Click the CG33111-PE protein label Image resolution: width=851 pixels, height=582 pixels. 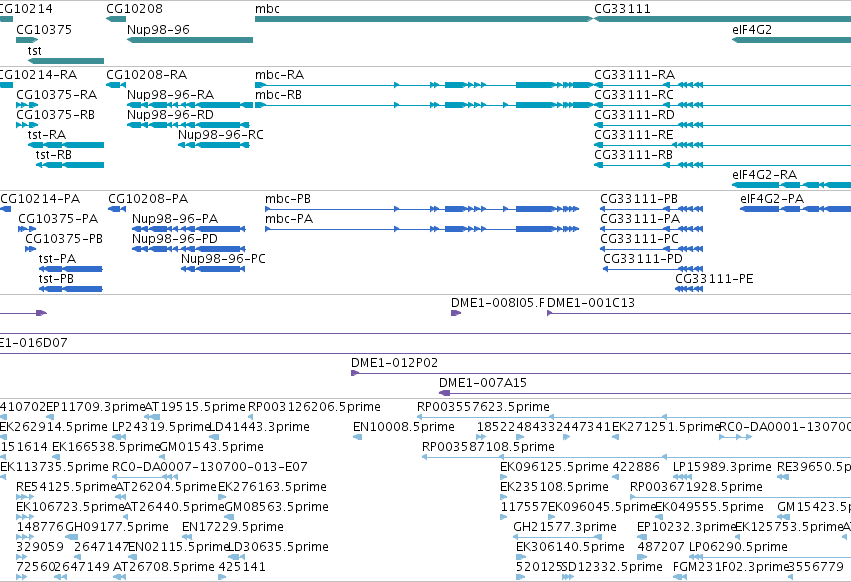pyautogui.click(x=714, y=279)
